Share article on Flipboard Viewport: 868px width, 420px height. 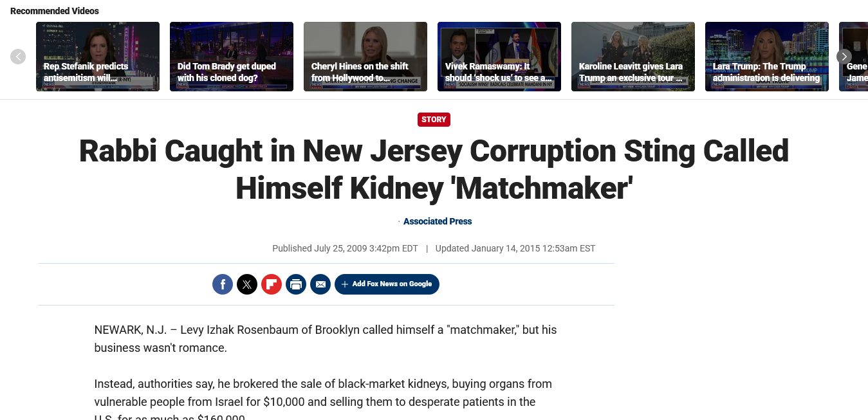coord(272,284)
